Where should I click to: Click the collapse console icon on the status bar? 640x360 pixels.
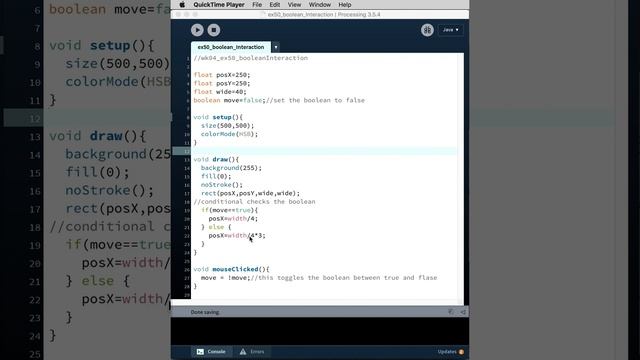point(463,312)
